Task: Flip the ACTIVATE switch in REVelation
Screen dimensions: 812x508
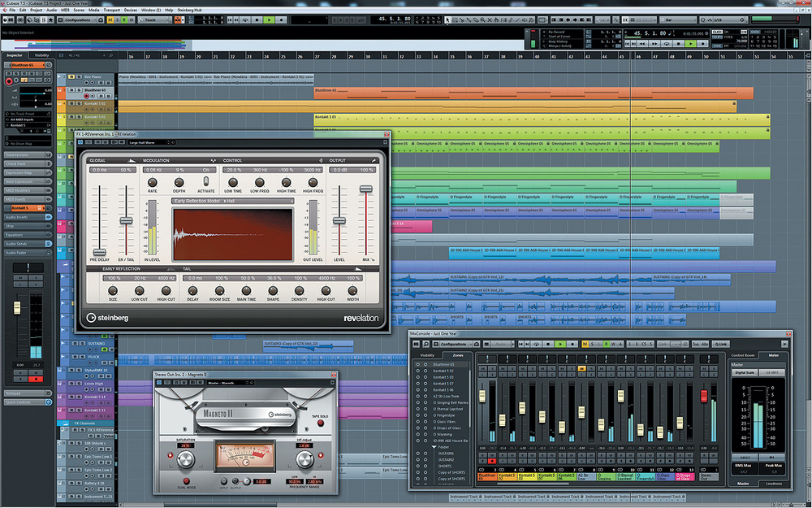Action: tap(205, 181)
